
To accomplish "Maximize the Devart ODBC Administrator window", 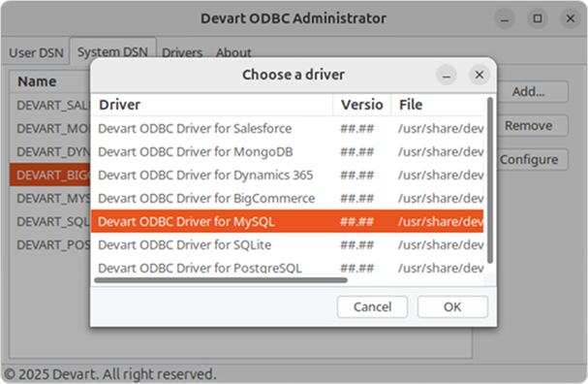I will coord(538,18).
